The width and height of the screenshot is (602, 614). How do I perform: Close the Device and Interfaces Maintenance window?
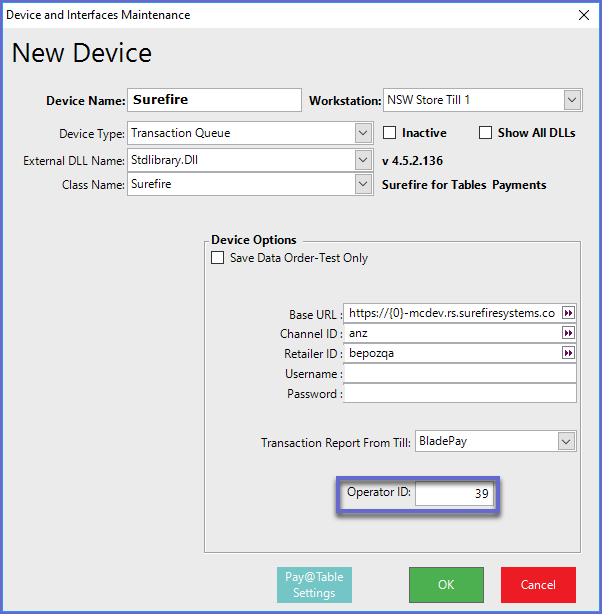click(x=584, y=15)
